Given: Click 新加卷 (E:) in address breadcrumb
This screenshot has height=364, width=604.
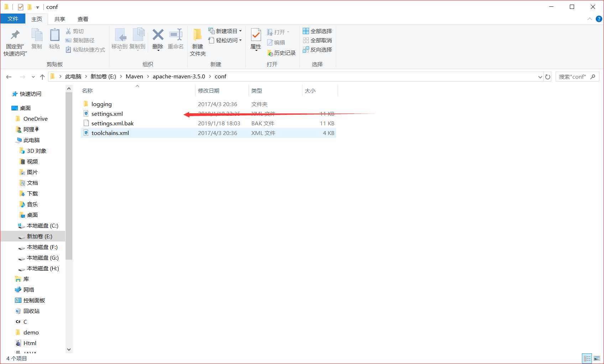Looking at the screenshot, I should coord(103,77).
